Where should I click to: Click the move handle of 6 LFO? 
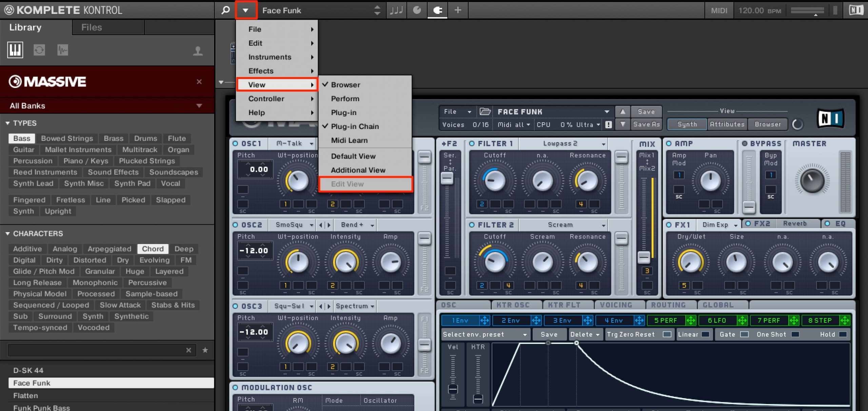tap(742, 320)
